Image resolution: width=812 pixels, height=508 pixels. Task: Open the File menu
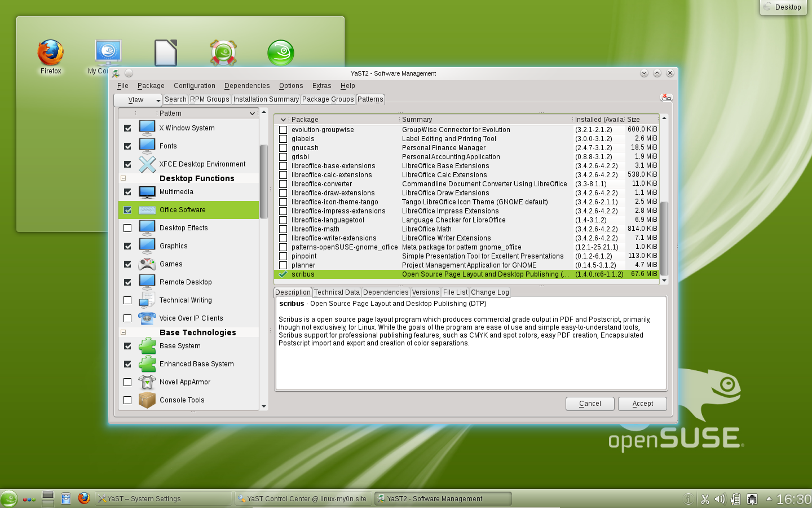123,86
